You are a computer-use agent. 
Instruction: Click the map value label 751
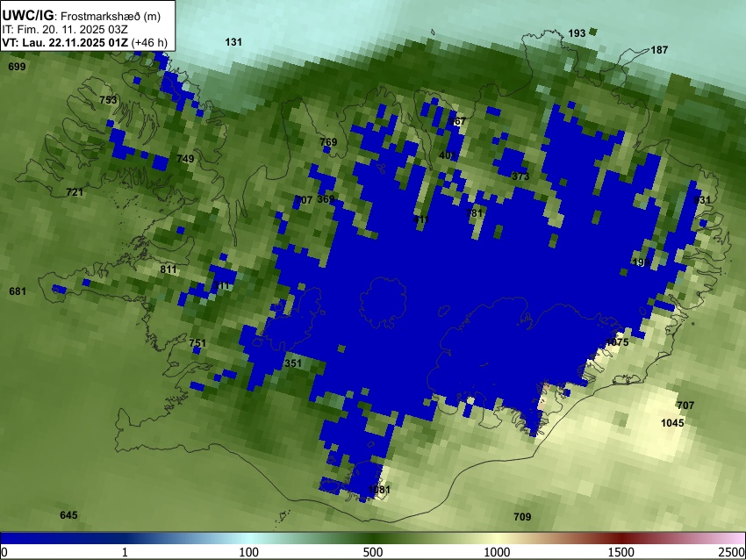click(x=197, y=342)
